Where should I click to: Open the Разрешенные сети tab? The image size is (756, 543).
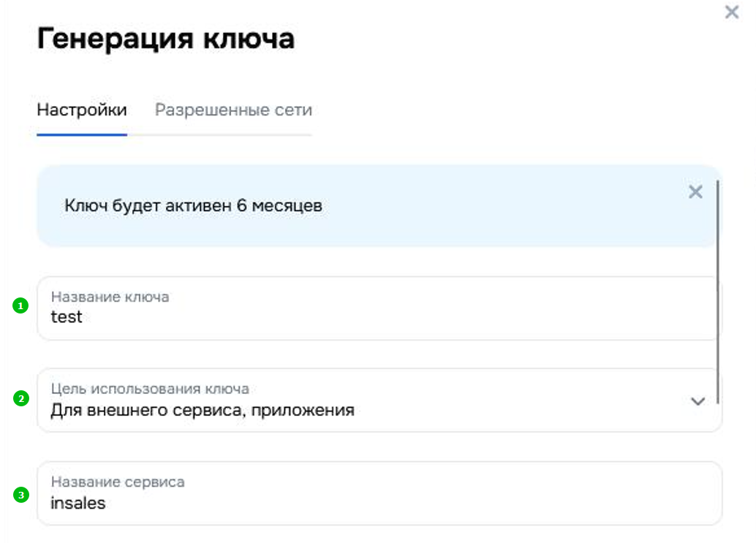(x=233, y=110)
